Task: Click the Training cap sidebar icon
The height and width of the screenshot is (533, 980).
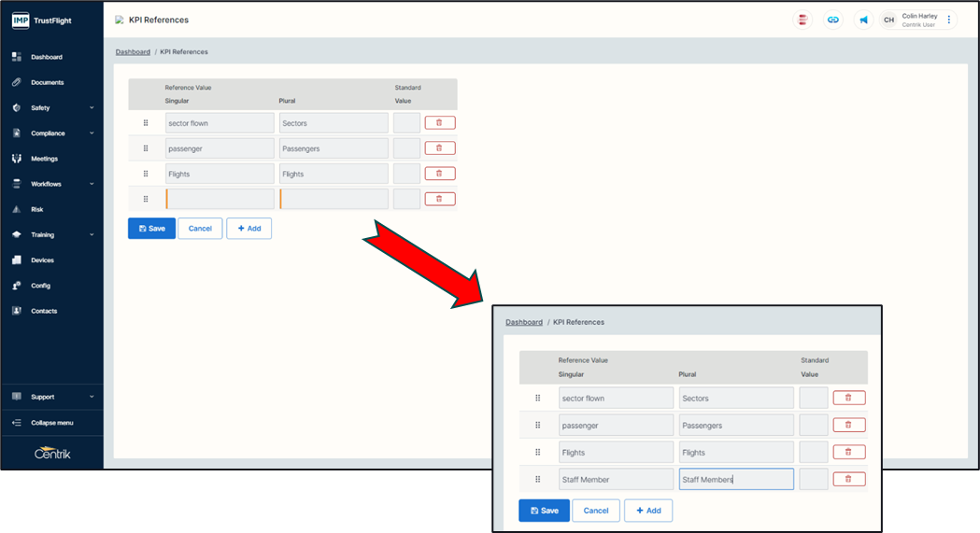Action: (x=17, y=234)
